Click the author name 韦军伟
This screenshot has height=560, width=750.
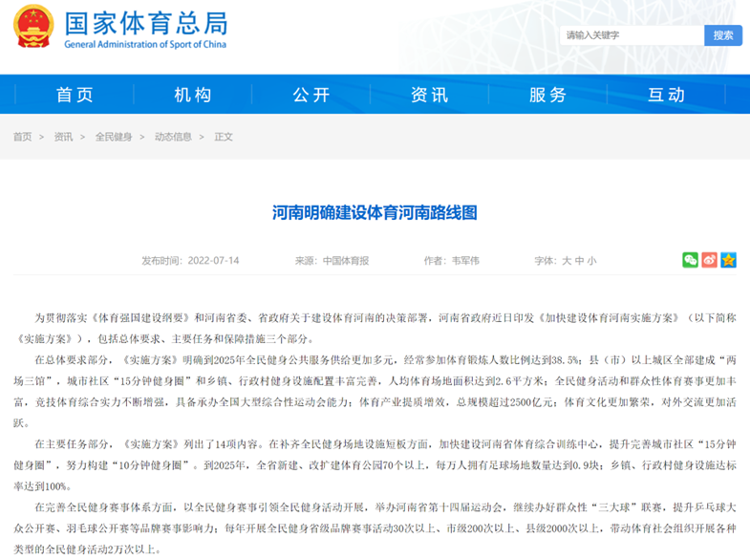[465, 261]
